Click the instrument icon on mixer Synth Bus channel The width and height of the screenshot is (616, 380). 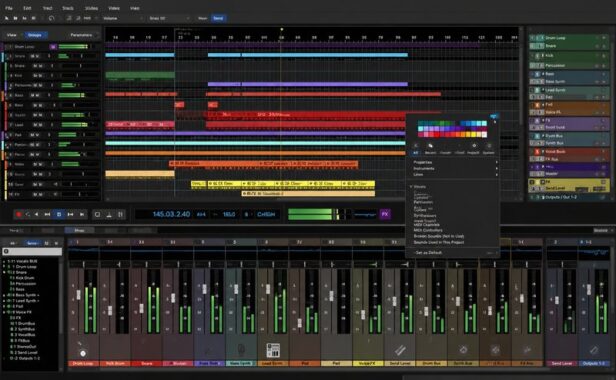pyautogui.click(x=463, y=349)
